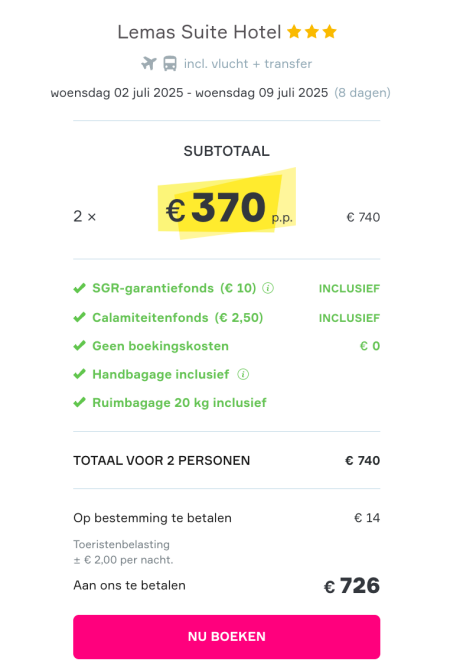Click the Ruimbagage 20 kg green checkmark

pos(80,403)
